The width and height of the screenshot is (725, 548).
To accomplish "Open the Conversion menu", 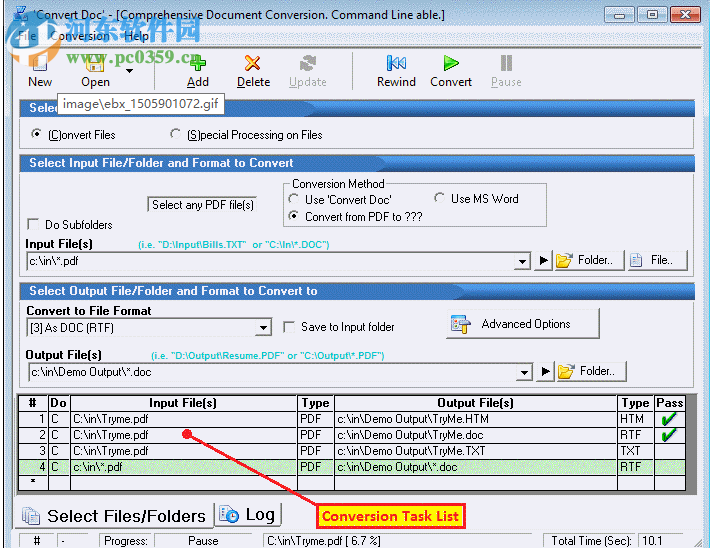I will click(80, 36).
